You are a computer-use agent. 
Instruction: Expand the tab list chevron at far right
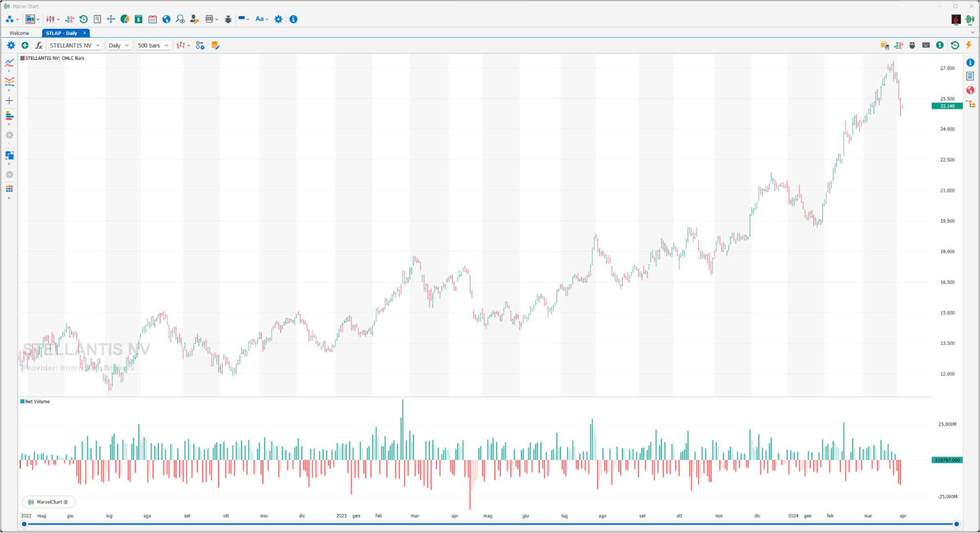point(973,32)
